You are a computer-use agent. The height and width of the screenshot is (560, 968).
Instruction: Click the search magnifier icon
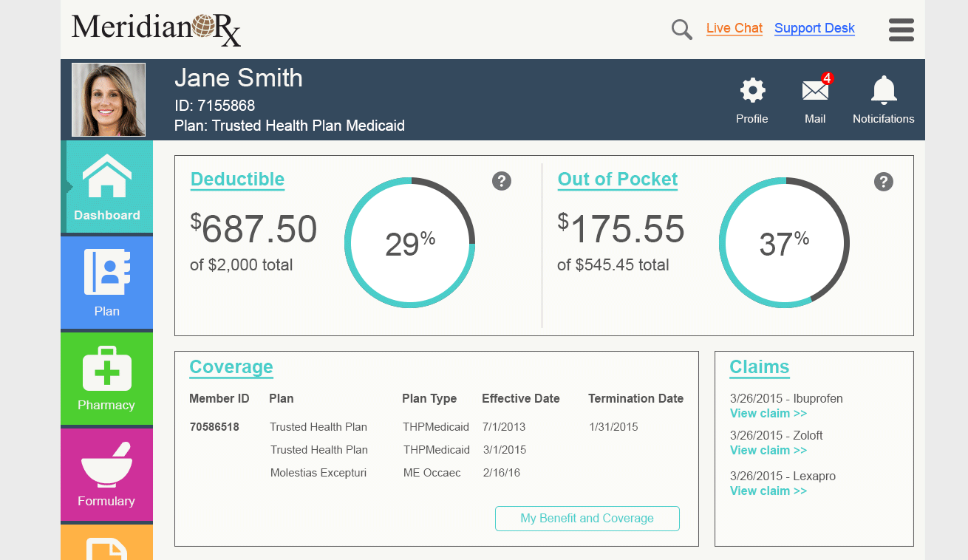[x=681, y=30]
